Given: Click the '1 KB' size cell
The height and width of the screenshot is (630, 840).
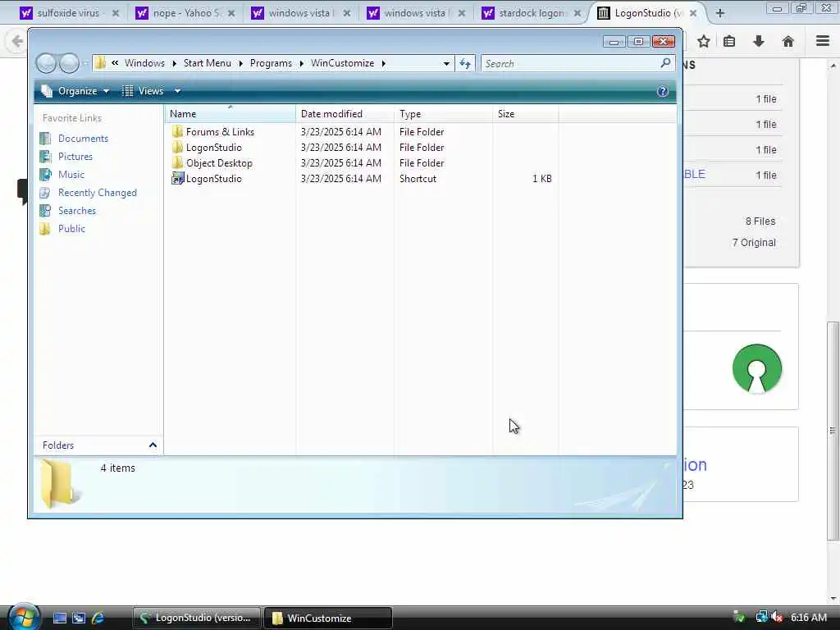Looking at the screenshot, I should pos(541,179).
